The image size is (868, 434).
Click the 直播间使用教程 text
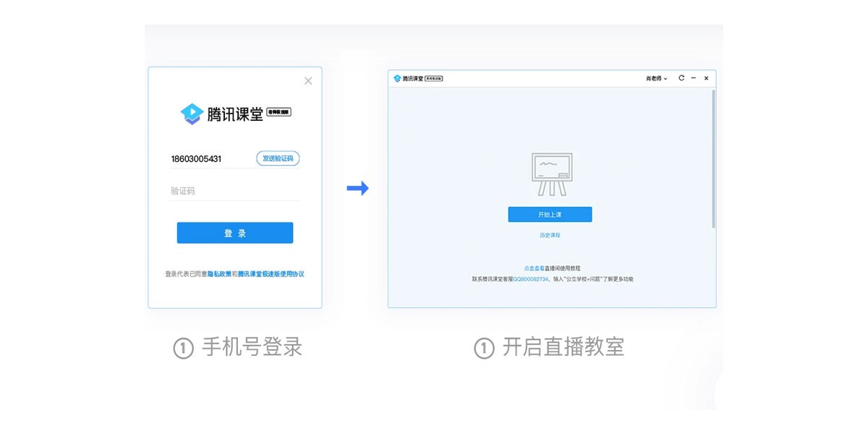point(563,268)
